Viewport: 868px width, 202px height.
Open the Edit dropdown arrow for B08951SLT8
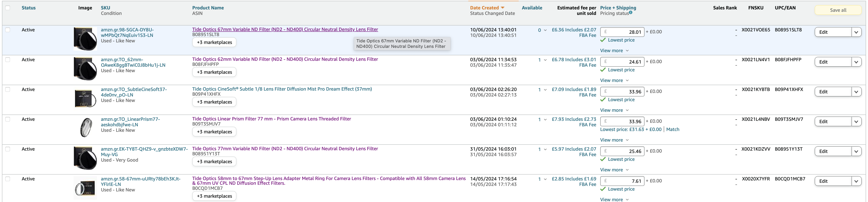856,32
